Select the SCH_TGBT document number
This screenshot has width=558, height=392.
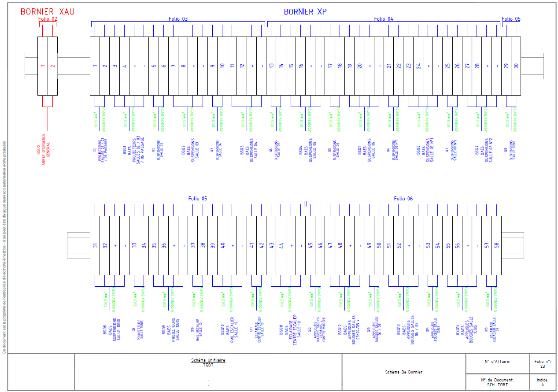click(497, 385)
